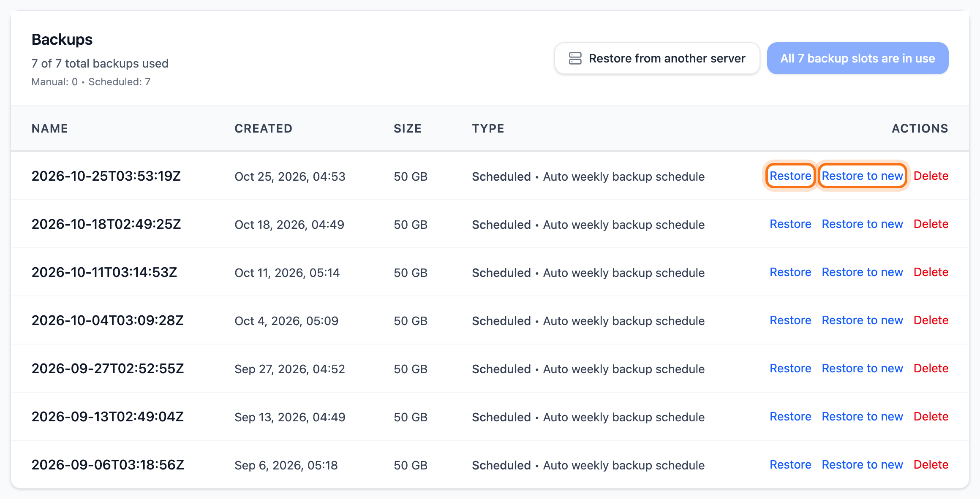Viewport: 980px width, 499px height.
Task: Click the ACTIONS column header
Action: click(920, 128)
